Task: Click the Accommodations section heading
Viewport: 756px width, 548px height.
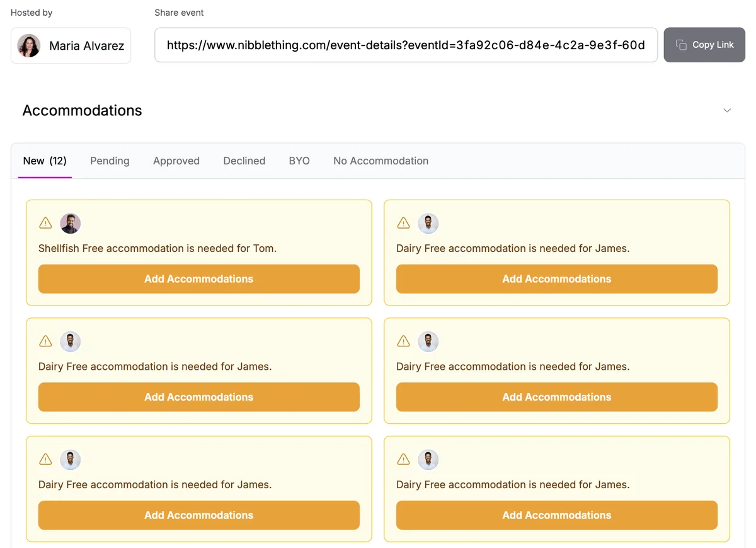Action: click(x=83, y=110)
